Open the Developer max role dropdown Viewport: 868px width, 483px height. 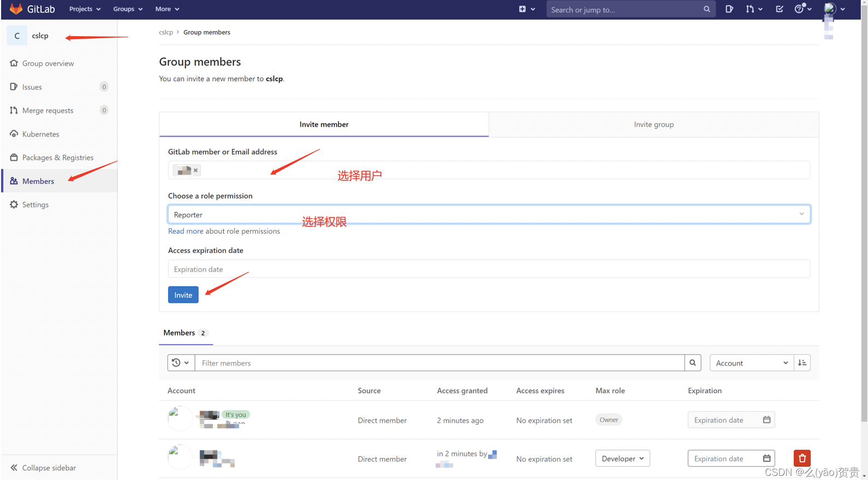[623, 458]
